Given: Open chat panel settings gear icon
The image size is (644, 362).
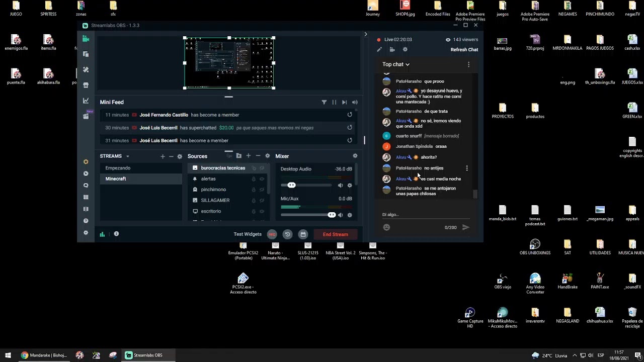Looking at the screenshot, I should tap(405, 49).
